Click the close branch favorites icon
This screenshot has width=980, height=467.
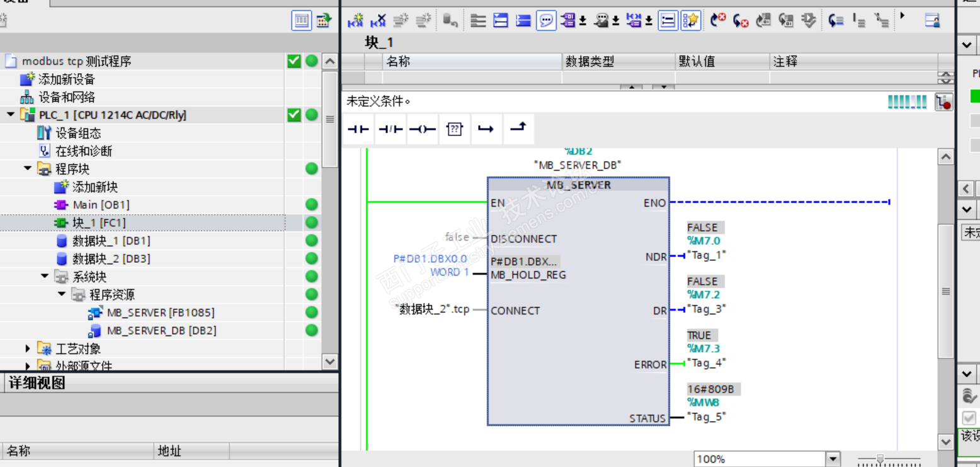click(518, 129)
